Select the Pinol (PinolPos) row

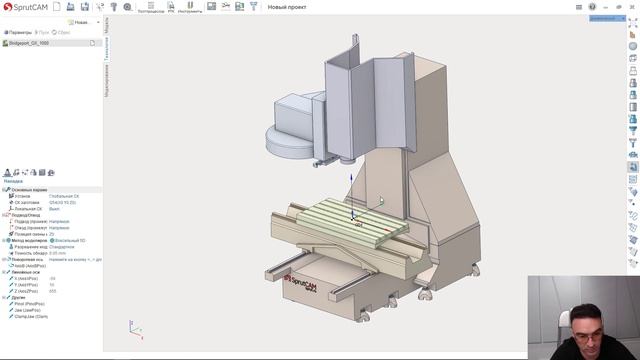51,304
